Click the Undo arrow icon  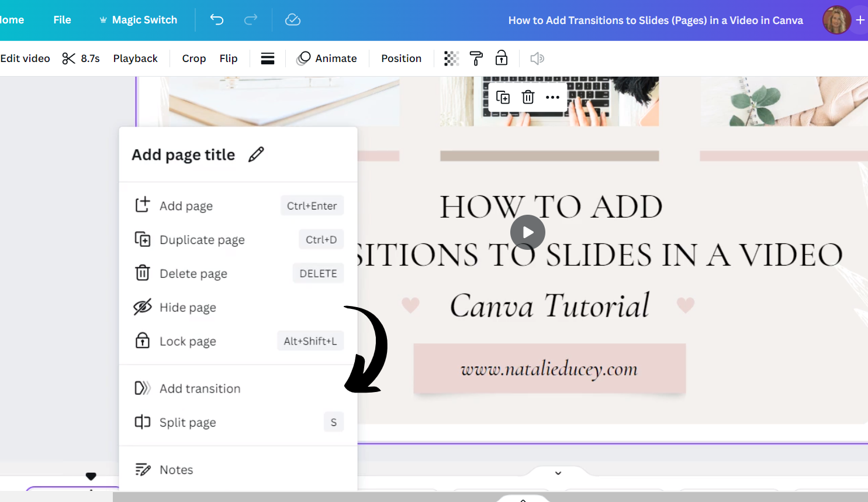tap(217, 20)
